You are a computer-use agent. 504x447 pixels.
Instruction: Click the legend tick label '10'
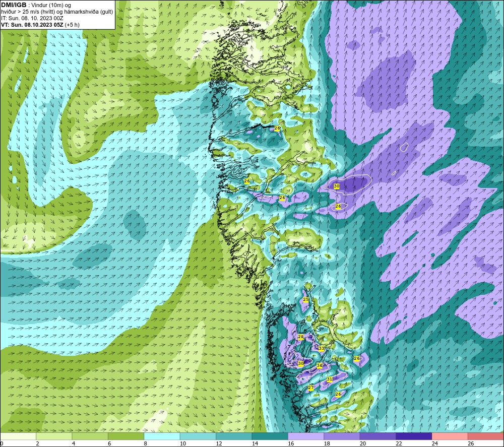[x=183, y=444]
